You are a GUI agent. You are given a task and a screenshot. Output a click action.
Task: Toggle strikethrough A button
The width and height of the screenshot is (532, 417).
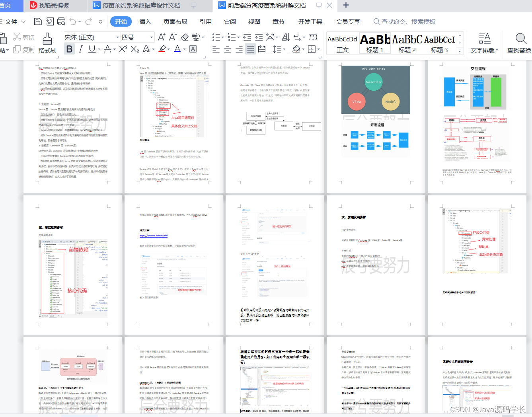pos(107,49)
